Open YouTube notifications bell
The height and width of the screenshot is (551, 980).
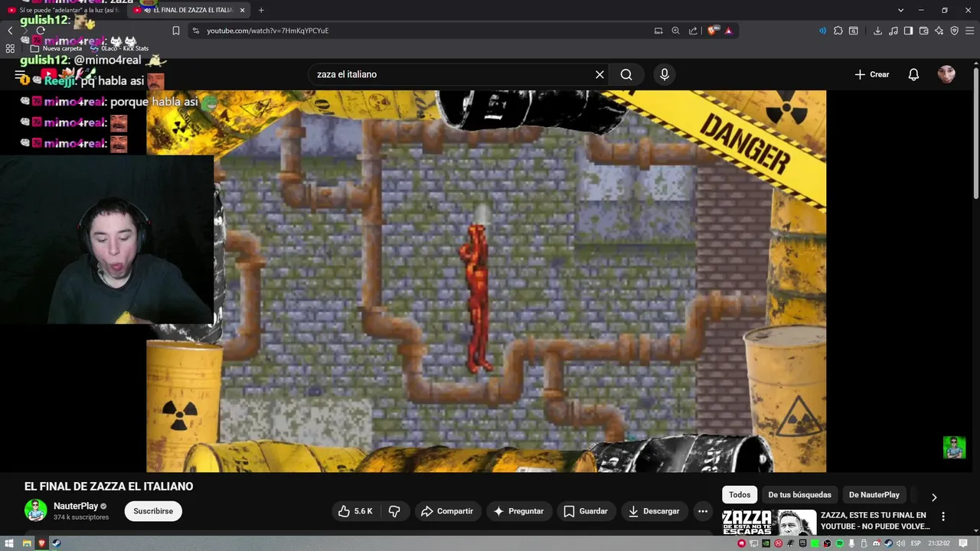pos(913,74)
